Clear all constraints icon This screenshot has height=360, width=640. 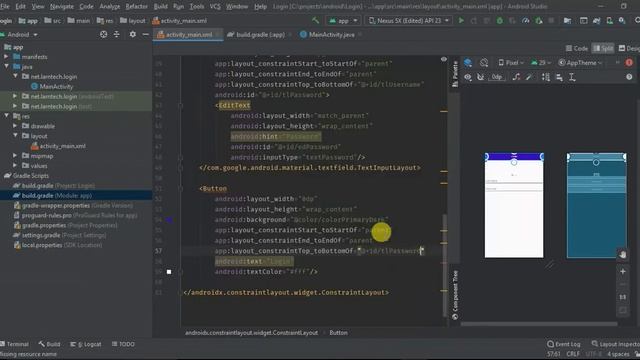tap(516, 77)
